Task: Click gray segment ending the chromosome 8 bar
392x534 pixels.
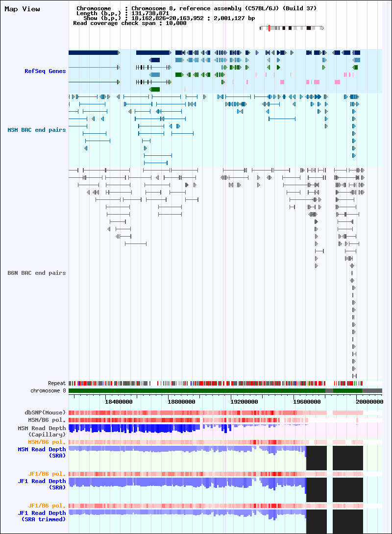Action: point(372,390)
